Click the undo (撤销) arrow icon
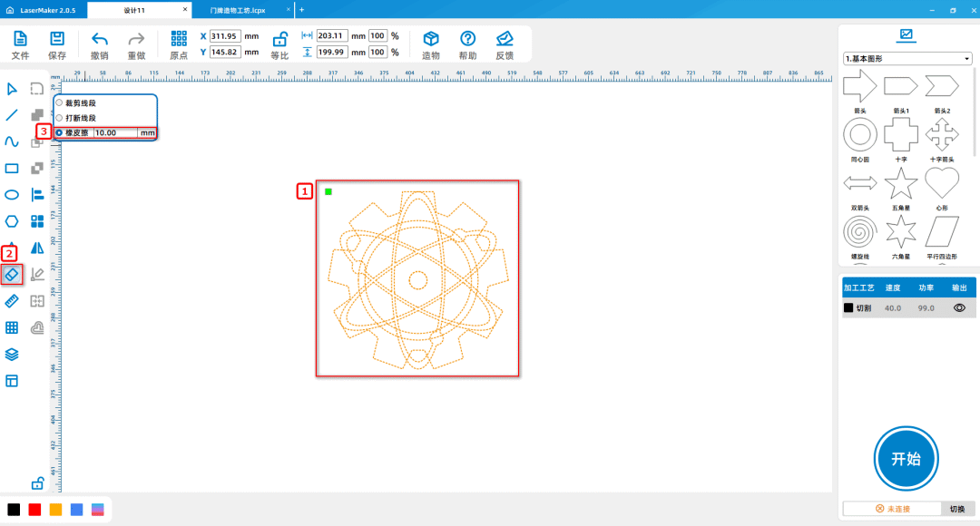 click(x=100, y=39)
